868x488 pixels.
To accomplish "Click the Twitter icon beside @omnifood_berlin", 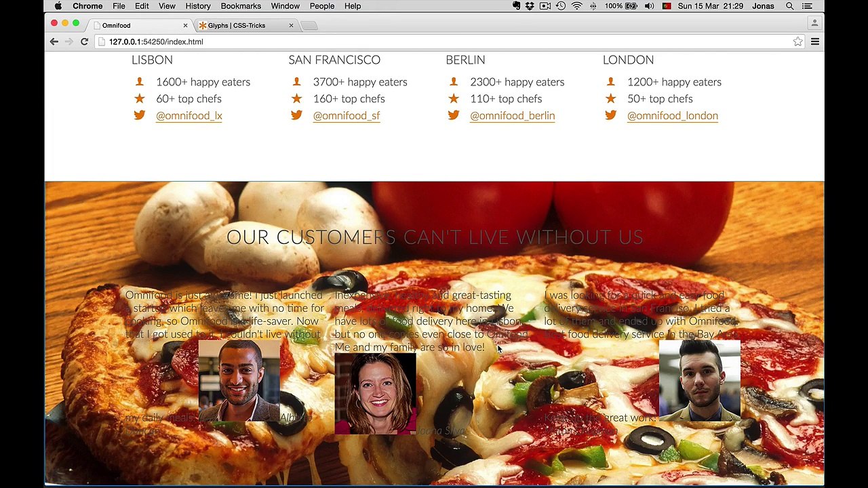I will coord(454,115).
